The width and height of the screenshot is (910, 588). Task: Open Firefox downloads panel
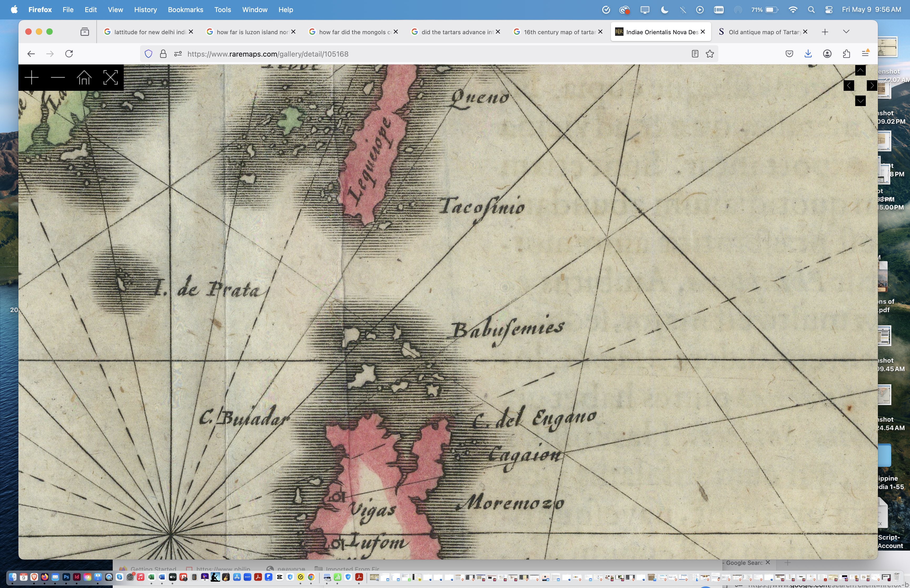(808, 54)
